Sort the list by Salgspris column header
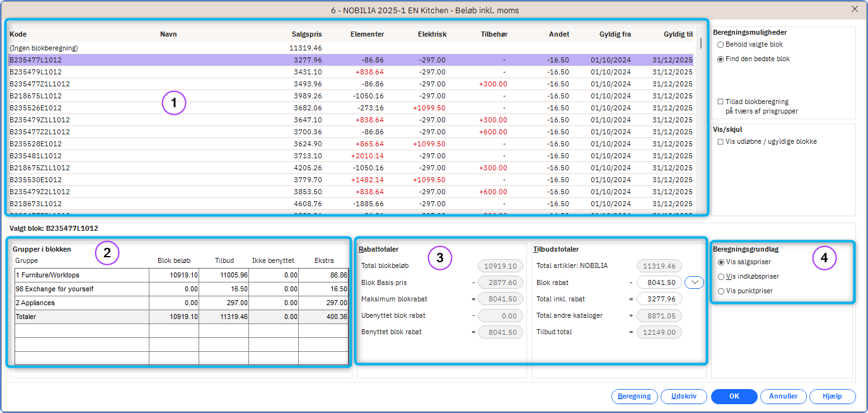The height and width of the screenshot is (413, 868). [307, 34]
